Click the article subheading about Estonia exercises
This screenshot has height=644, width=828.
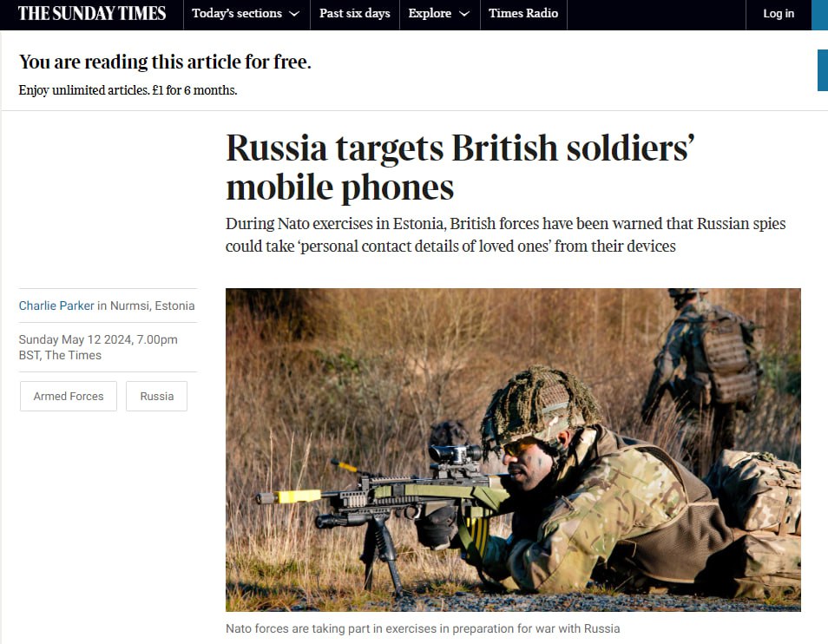(x=505, y=234)
